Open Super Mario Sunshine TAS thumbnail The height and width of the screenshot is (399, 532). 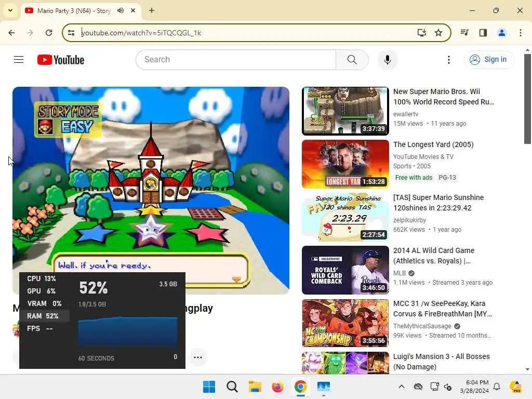click(x=345, y=217)
